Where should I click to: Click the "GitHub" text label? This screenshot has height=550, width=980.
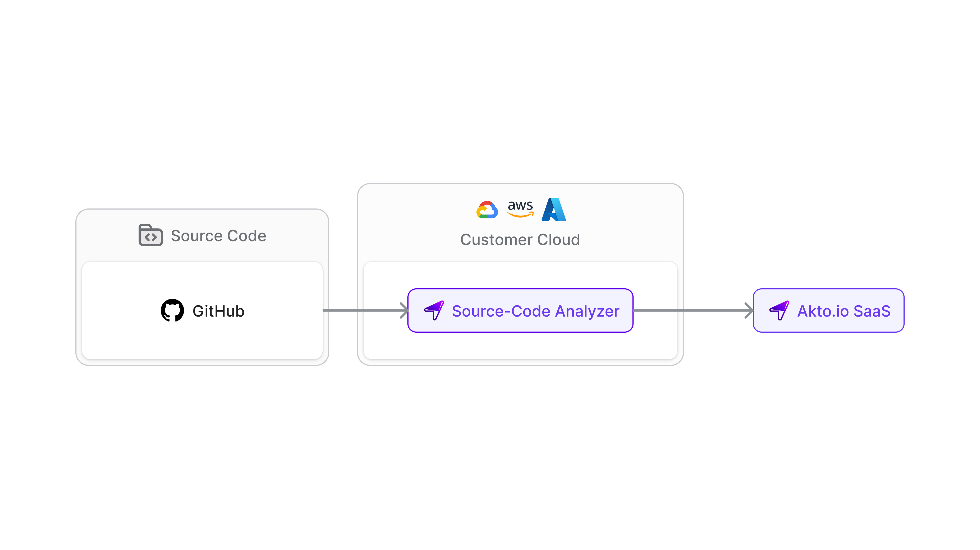[x=218, y=311]
